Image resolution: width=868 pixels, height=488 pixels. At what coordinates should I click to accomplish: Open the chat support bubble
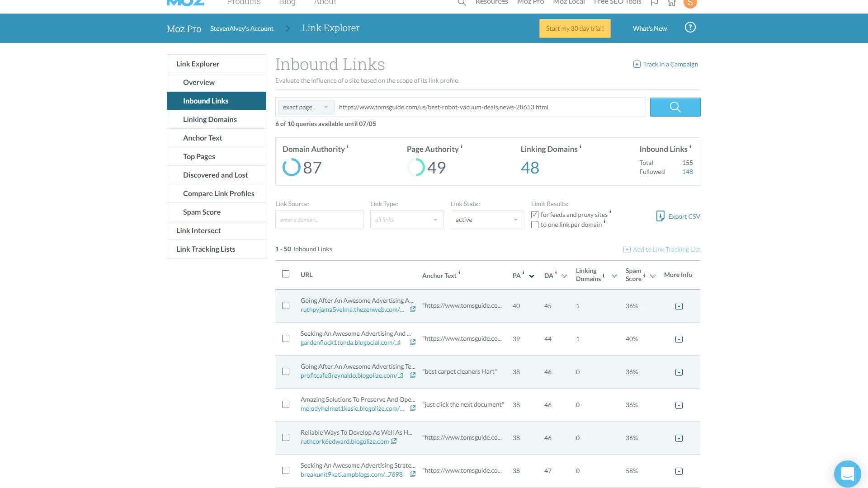(847, 474)
